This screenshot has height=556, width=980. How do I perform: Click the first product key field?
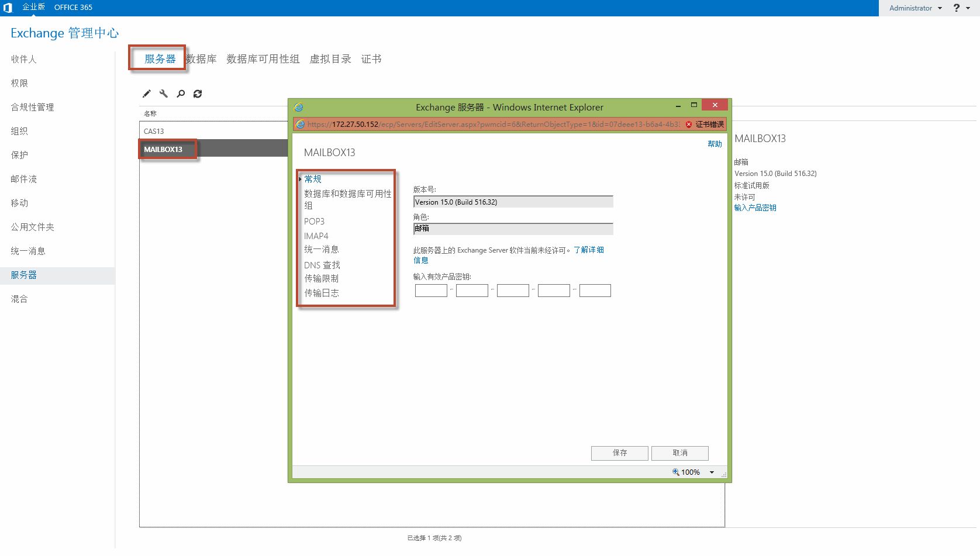431,291
